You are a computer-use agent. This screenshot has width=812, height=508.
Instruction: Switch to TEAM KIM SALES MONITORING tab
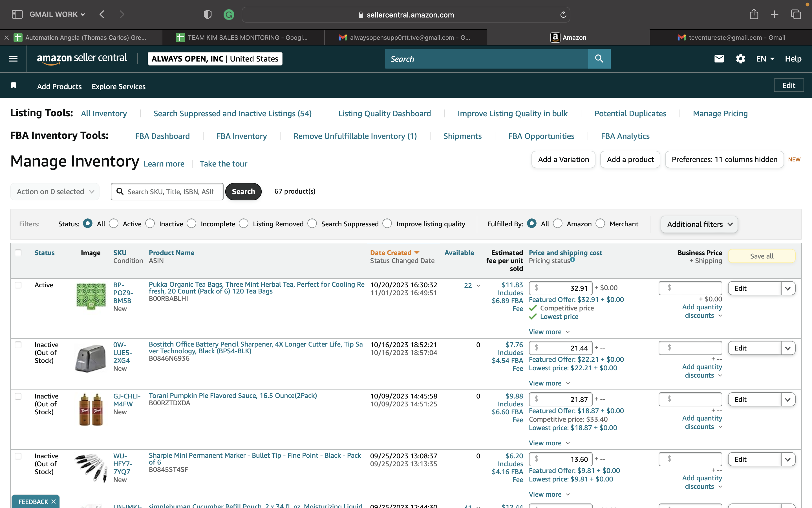point(243,38)
